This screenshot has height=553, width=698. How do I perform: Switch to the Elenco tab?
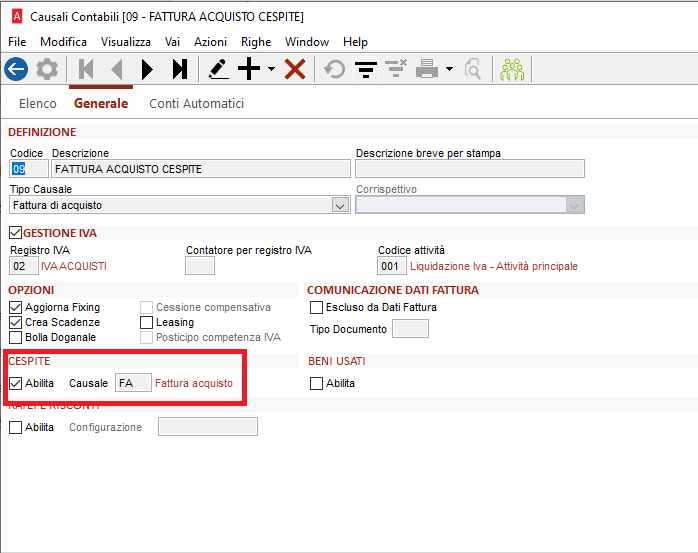[x=38, y=103]
